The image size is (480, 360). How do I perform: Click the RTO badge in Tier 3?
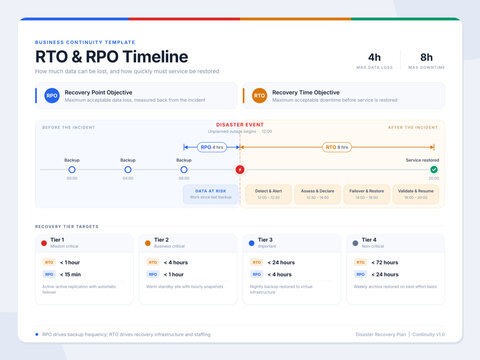coord(257,262)
